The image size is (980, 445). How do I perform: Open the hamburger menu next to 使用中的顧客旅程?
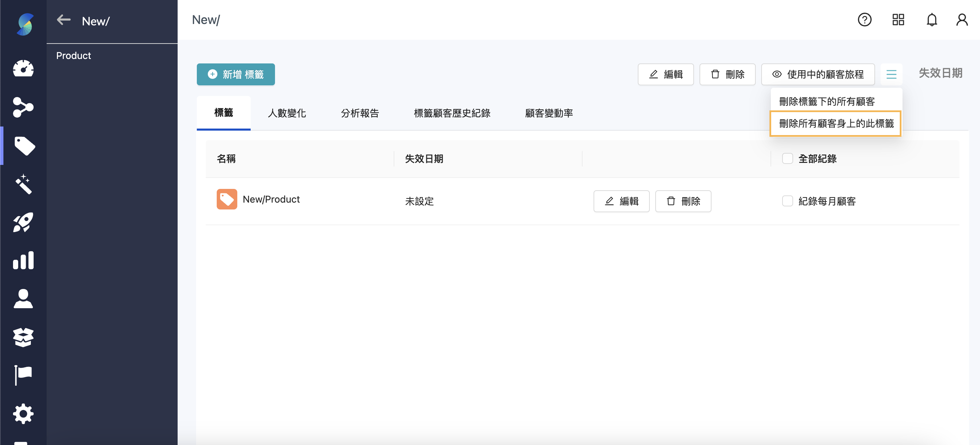[x=891, y=74]
